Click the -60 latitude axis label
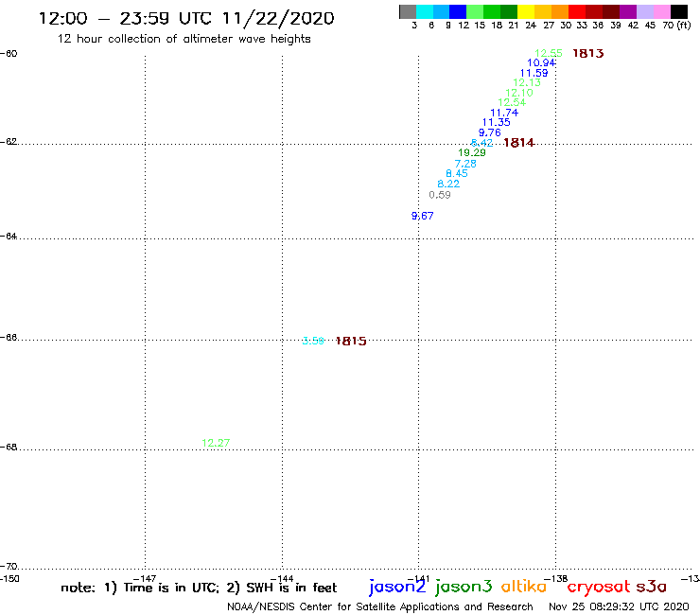Screen dimensions: 700x615 (9, 54)
